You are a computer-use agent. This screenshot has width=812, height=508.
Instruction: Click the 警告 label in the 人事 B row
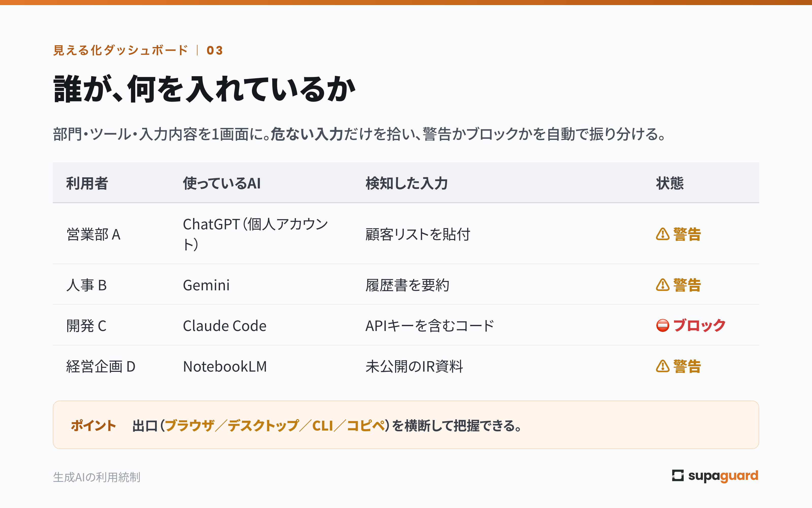[x=687, y=285]
